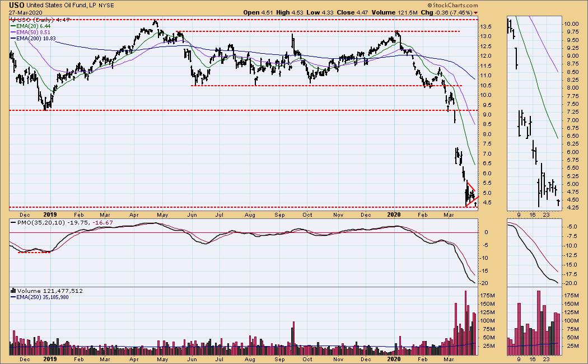Click the -17.5 label on the zoomed PMO axis

[x=571, y=274]
